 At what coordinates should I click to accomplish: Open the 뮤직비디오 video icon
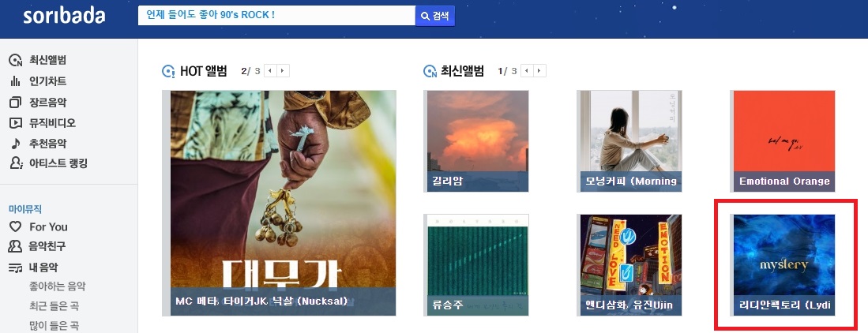point(16,123)
